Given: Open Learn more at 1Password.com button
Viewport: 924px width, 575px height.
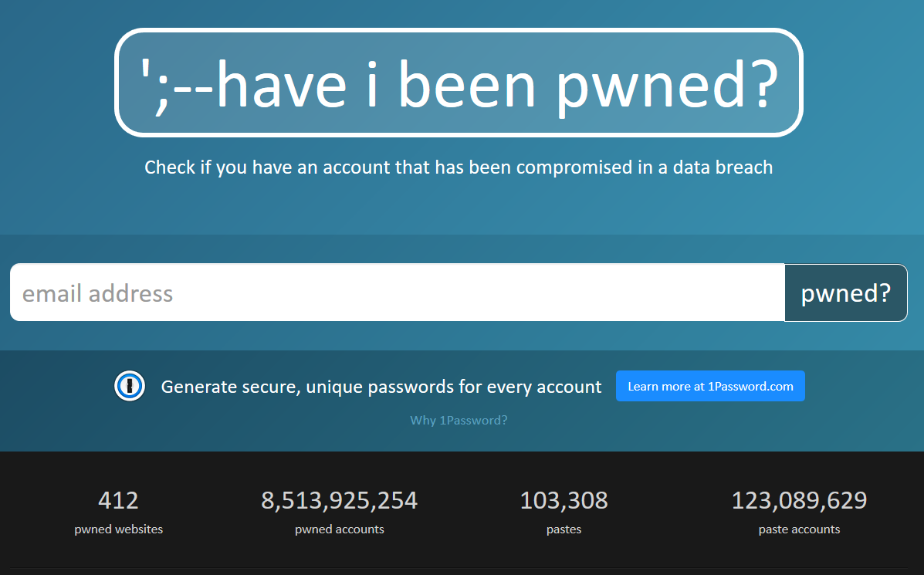Looking at the screenshot, I should 710,386.
